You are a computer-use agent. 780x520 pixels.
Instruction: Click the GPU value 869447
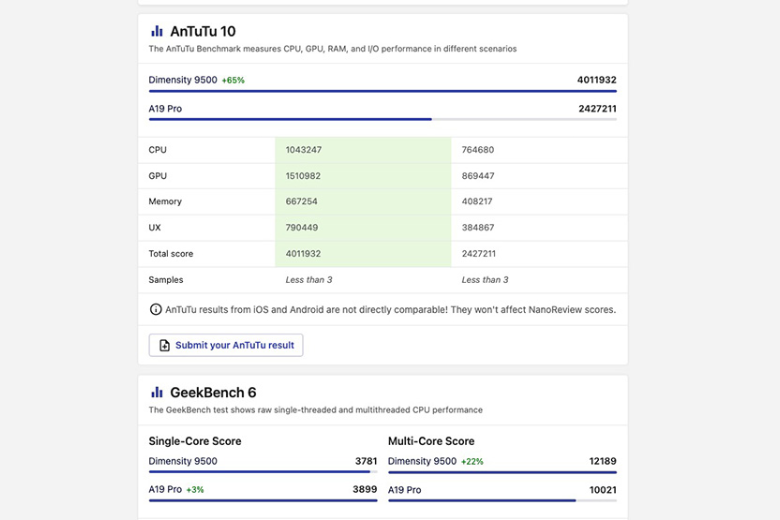[x=478, y=176]
